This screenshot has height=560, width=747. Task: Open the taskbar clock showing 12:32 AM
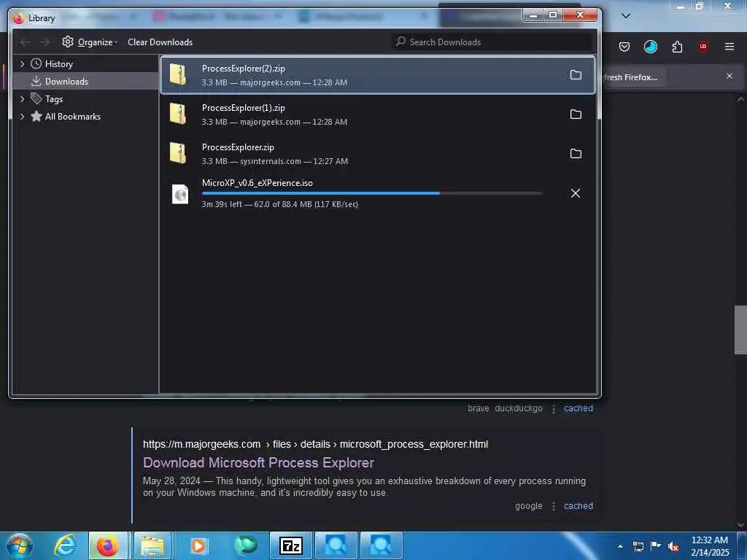[710, 546]
